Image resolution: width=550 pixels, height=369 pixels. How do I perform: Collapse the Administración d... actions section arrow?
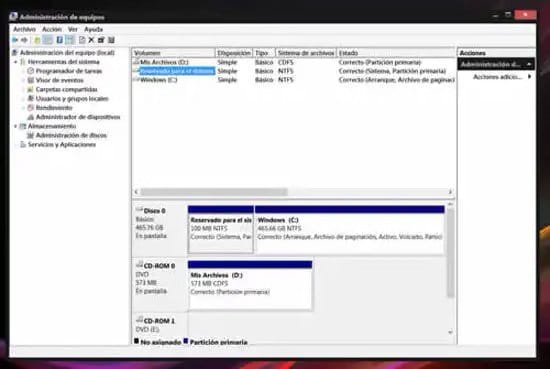529,65
